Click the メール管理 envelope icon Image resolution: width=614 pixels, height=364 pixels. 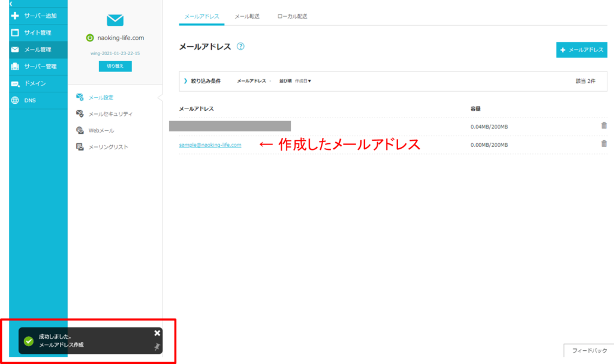point(15,49)
